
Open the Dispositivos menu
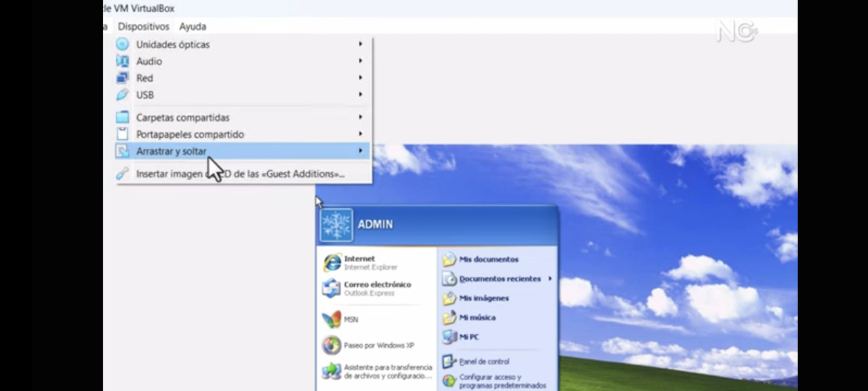coord(143,26)
